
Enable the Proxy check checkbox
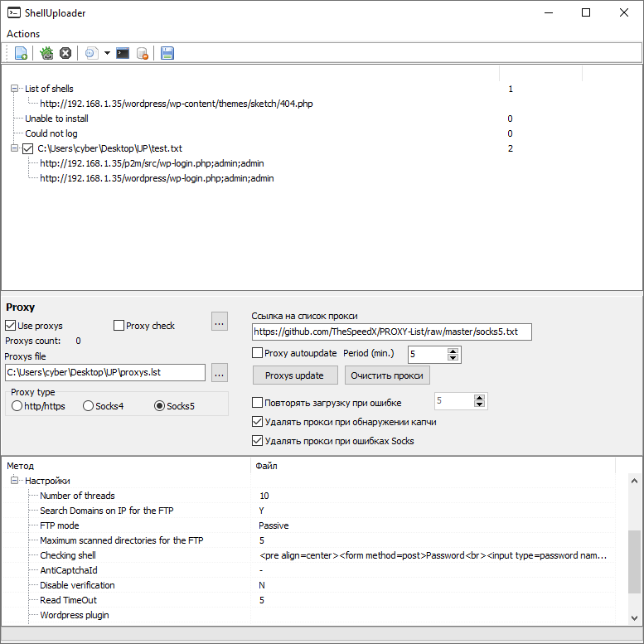pos(119,326)
